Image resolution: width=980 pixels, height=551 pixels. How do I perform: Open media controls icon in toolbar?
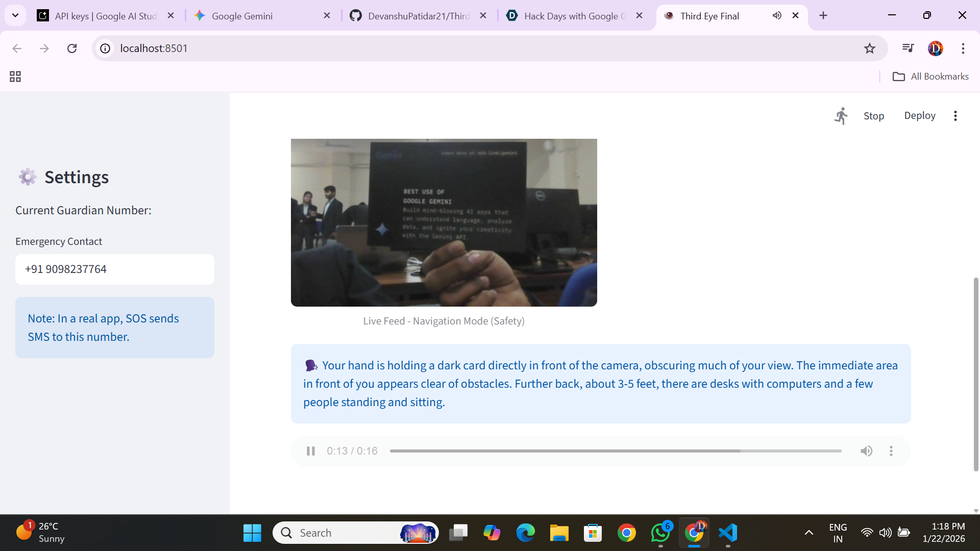pyautogui.click(x=908, y=48)
